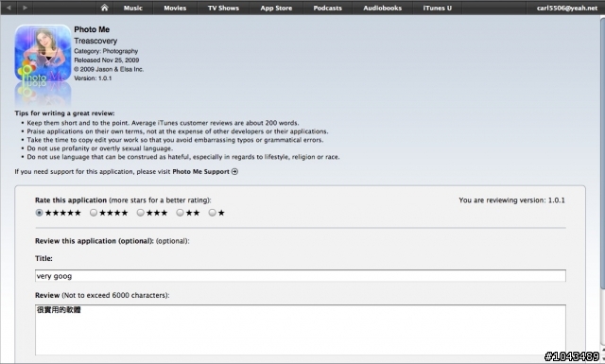Go forward with the right arrow
This screenshot has height=364, width=605.
(x=25, y=8)
